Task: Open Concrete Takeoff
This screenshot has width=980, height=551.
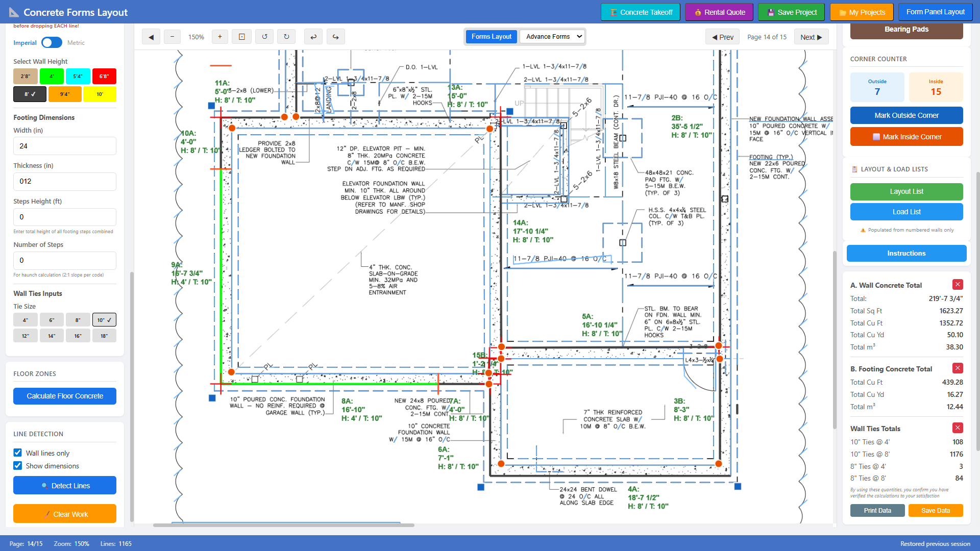Action: (x=641, y=12)
